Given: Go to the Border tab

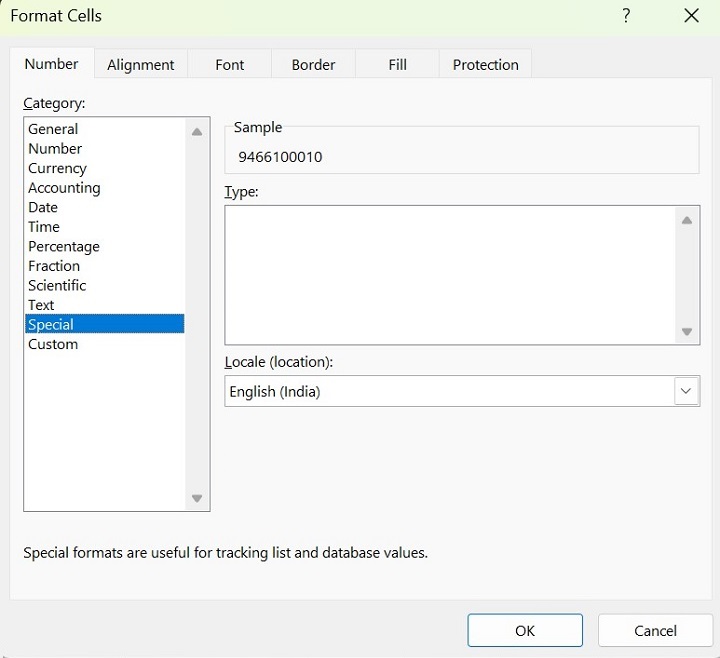Looking at the screenshot, I should pos(313,64).
